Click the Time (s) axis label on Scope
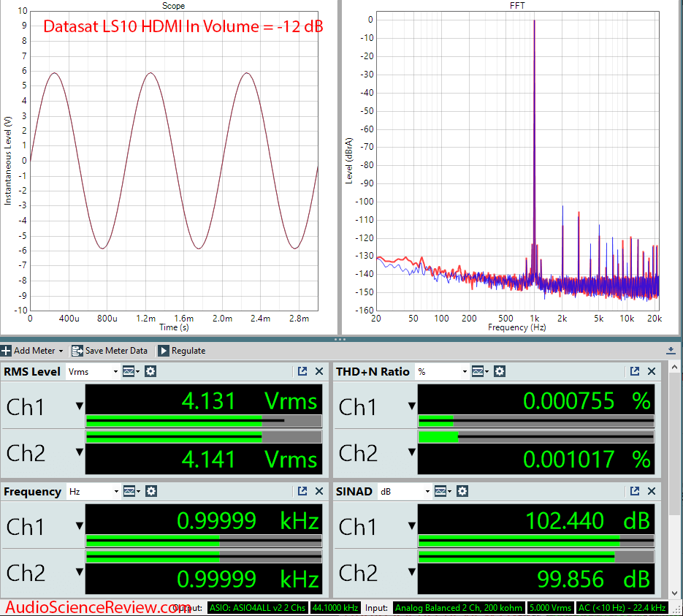Screen dimensions: 683x616 [174, 327]
